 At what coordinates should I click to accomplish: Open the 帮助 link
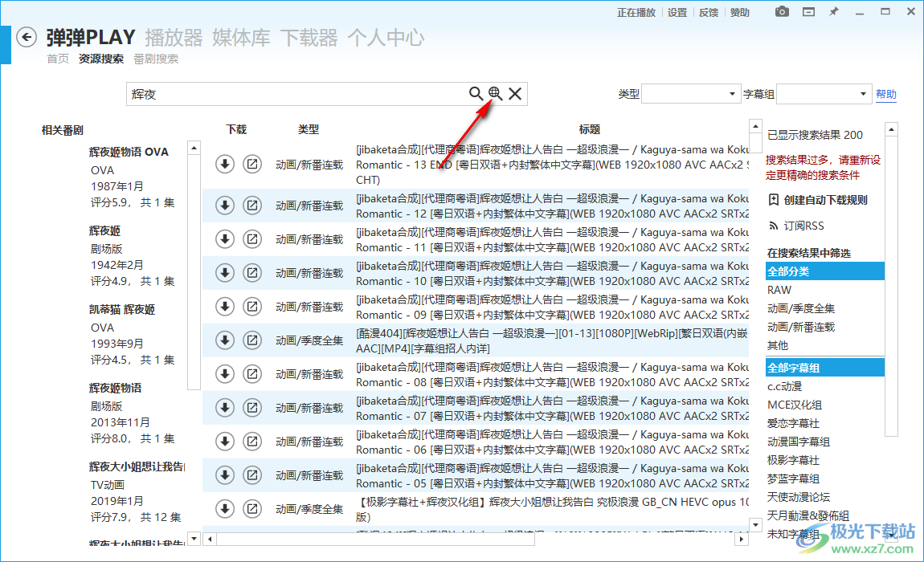click(885, 94)
